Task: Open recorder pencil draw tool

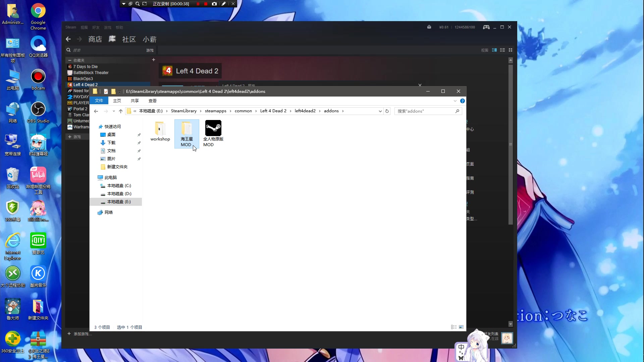Action: pyautogui.click(x=224, y=4)
